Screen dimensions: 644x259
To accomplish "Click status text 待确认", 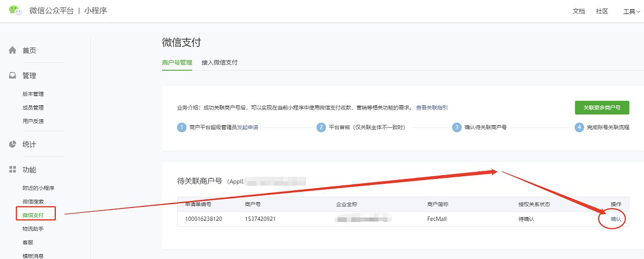I will click(x=526, y=219).
